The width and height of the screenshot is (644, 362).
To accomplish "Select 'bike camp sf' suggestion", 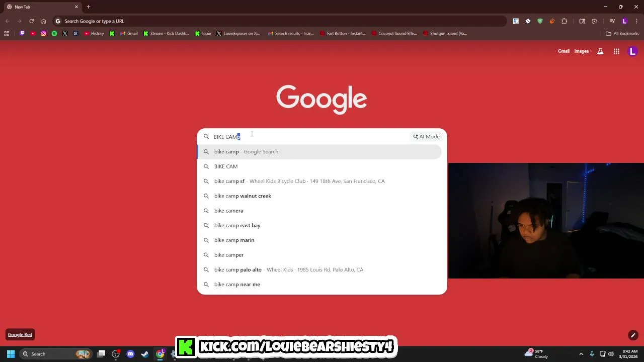I will [319, 181].
